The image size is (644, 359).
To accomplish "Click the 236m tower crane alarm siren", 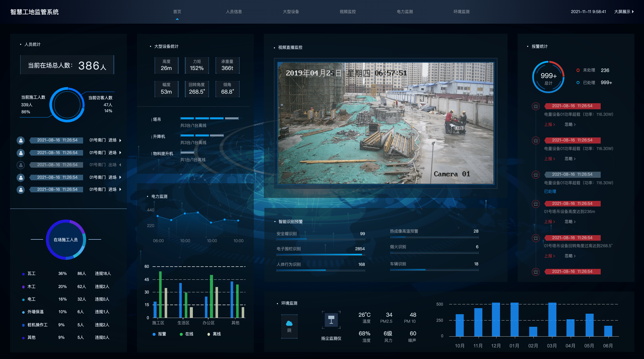I will pos(535,204).
